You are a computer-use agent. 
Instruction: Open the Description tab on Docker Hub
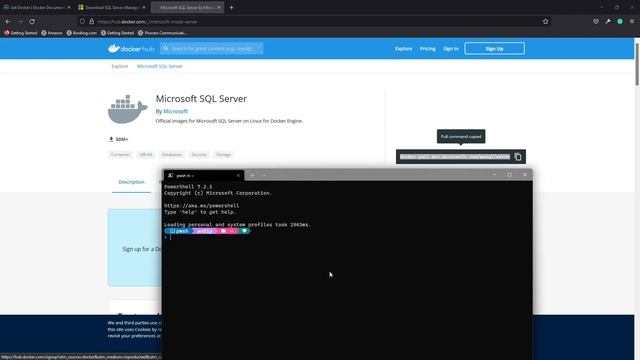click(131, 182)
